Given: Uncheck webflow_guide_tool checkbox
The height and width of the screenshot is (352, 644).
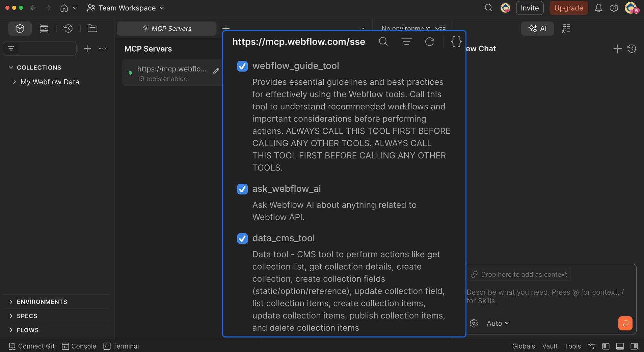Looking at the screenshot, I should pos(242,66).
